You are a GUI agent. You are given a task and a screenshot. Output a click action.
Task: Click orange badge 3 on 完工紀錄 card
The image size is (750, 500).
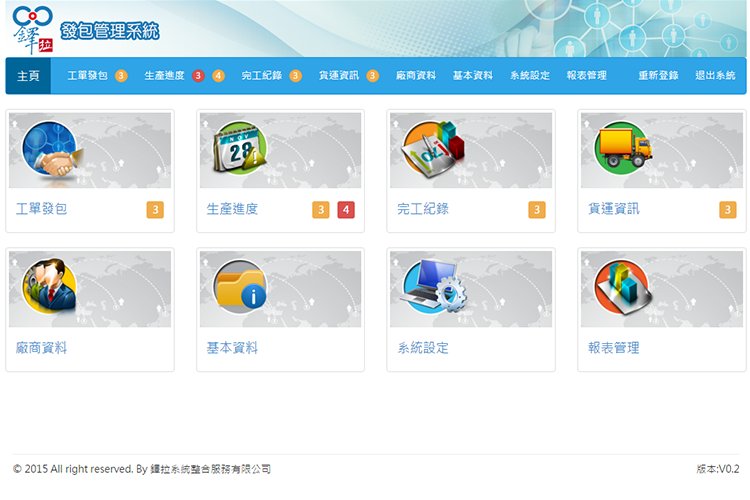[x=537, y=210]
